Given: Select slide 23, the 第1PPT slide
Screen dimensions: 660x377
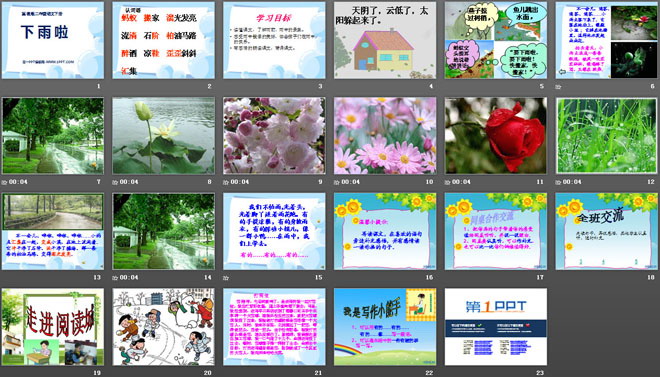Looking at the screenshot, I should (x=496, y=327).
